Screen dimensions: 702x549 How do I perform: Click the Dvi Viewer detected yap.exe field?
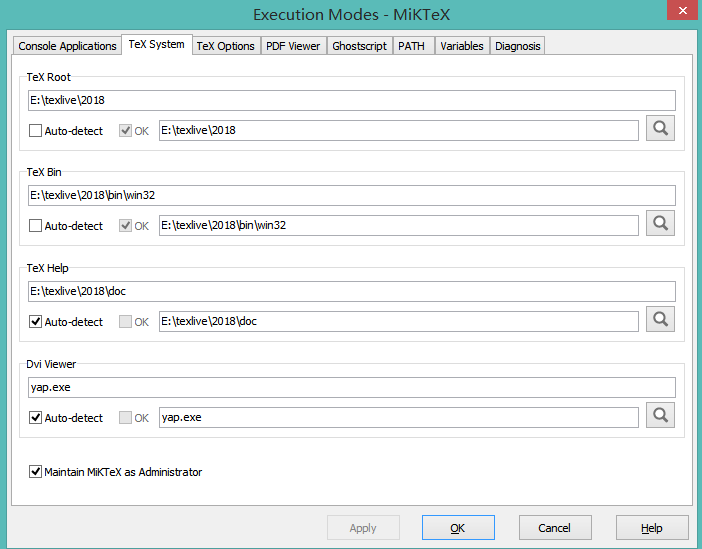[x=398, y=417]
